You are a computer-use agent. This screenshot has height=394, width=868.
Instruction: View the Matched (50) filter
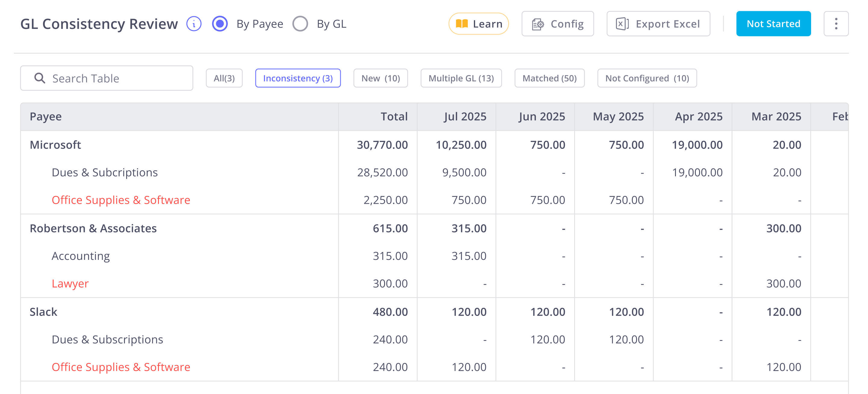pos(549,78)
